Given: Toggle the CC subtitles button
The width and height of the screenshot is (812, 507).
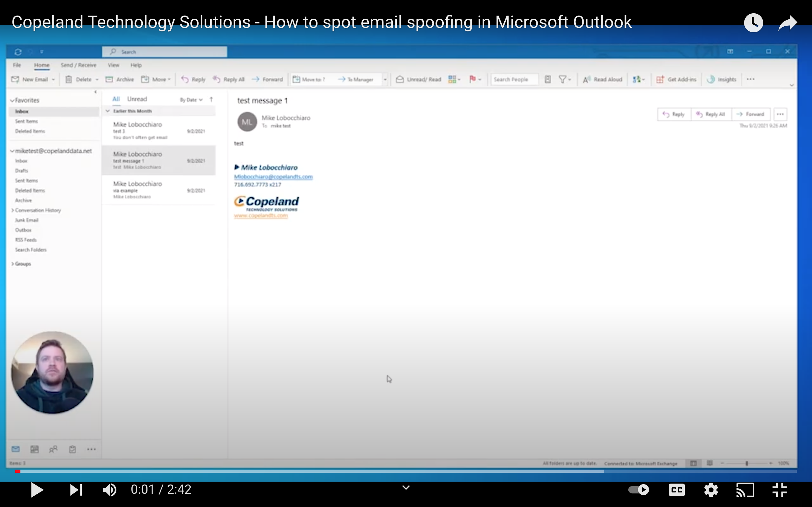Looking at the screenshot, I should click(676, 490).
